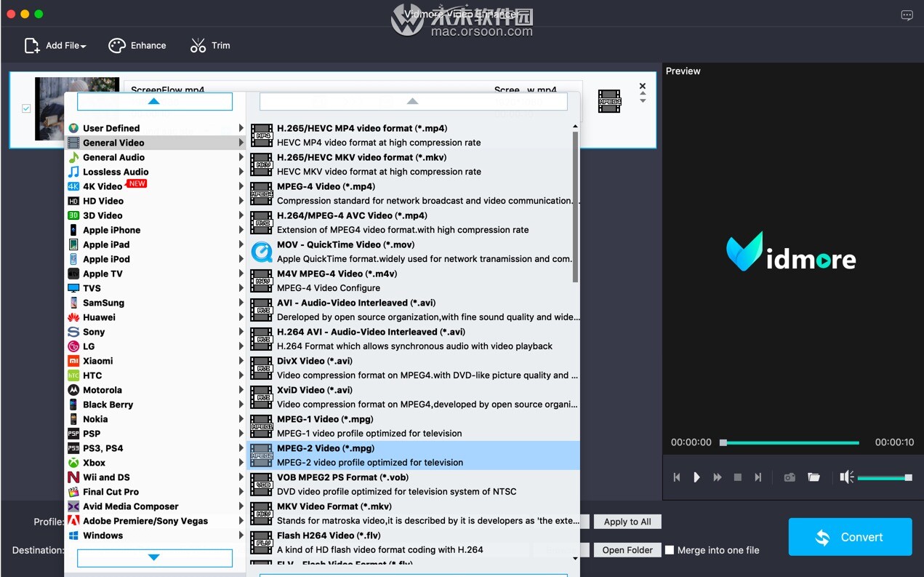The image size is (924, 577).
Task: Adjust the preview volume slider
Action: click(x=884, y=478)
